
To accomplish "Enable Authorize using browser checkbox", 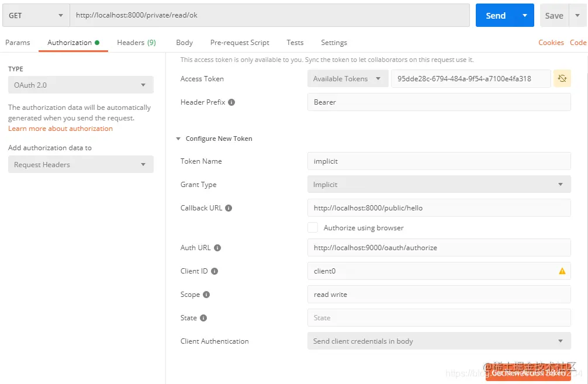I will pyautogui.click(x=313, y=227).
